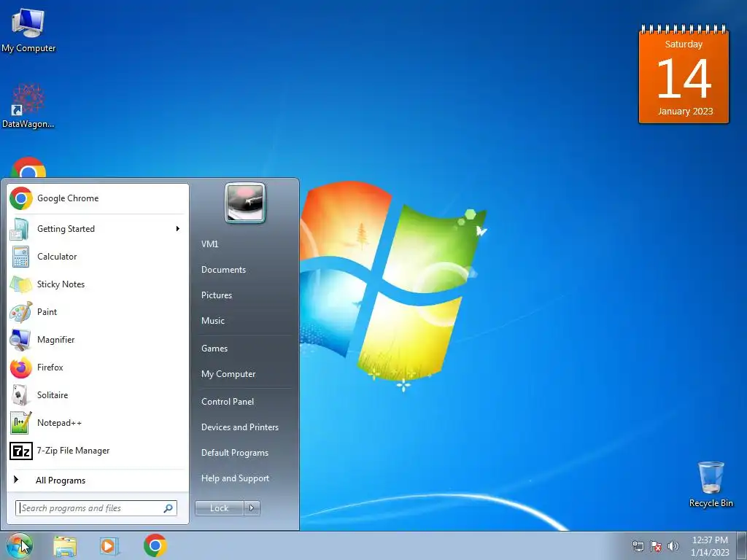Click the volume speaker icon in tray

click(x=673, y=546)
